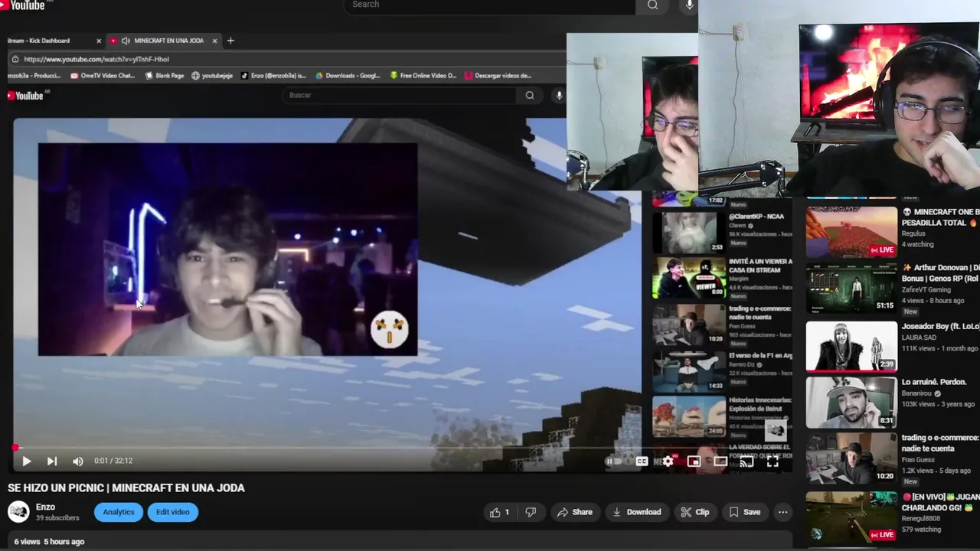Enable miniplayer mode icon
The image size is (980, 551).
coord(694,461)
